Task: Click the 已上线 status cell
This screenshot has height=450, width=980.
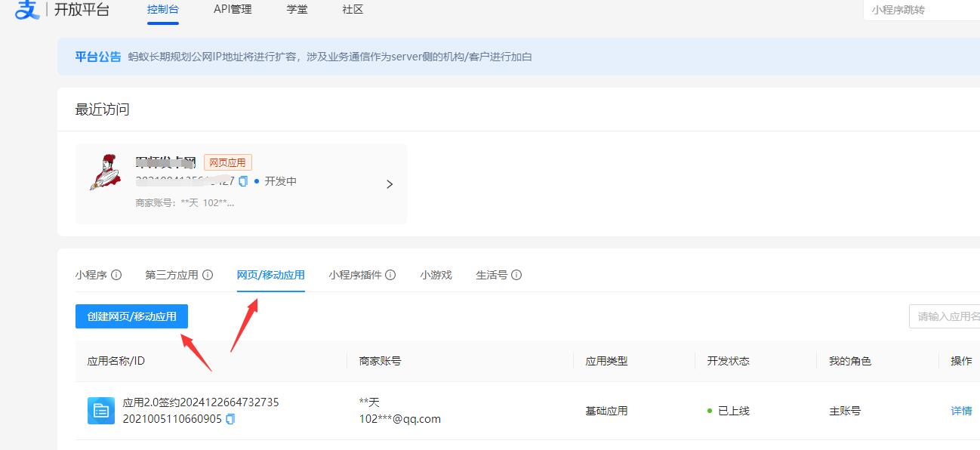Action: (728, 411)
